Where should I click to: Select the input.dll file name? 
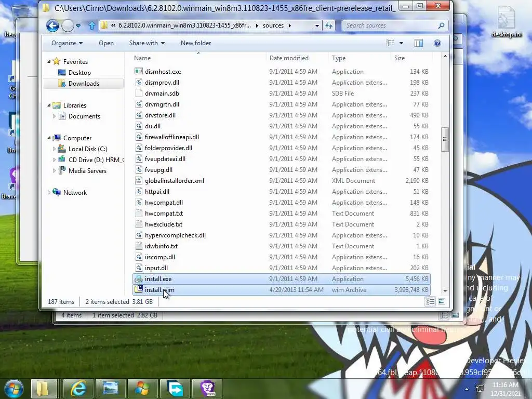(x=156, y=268)
